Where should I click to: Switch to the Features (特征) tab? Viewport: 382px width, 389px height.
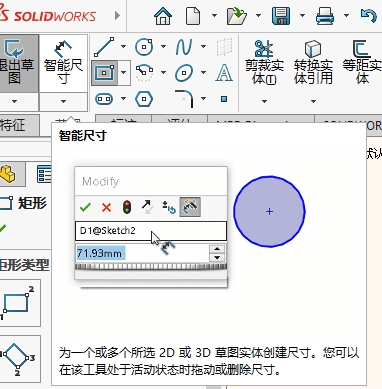point(13,125)
